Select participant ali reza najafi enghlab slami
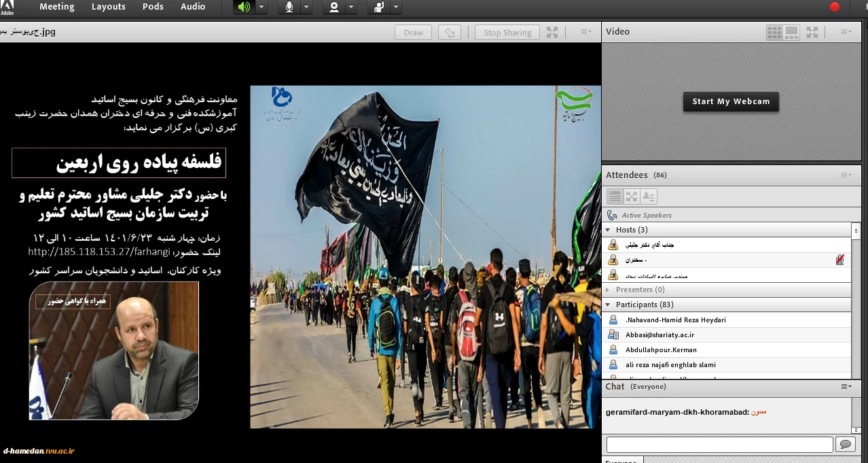 pyautogui.click(x=727, y=364)
